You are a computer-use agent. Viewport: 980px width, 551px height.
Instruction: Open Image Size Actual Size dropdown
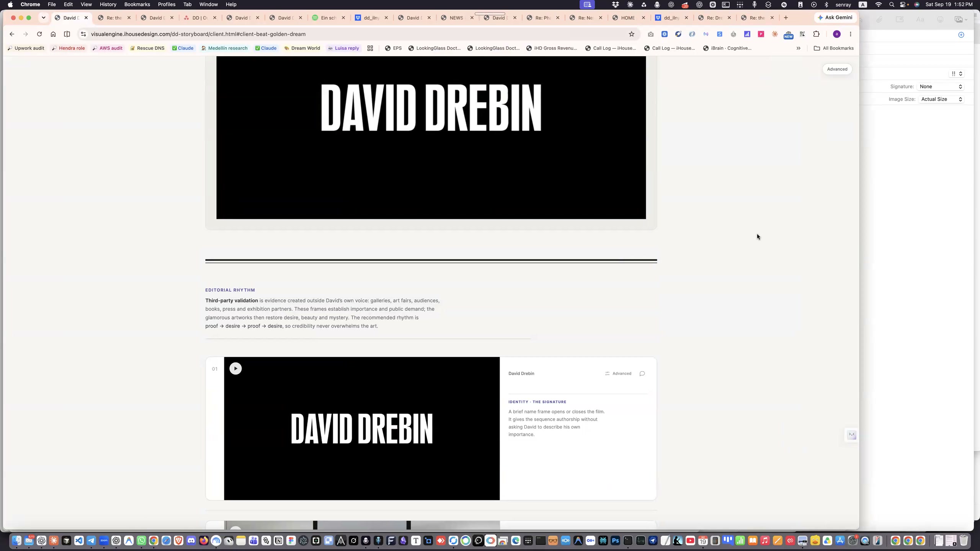click(x=941, y=99)
